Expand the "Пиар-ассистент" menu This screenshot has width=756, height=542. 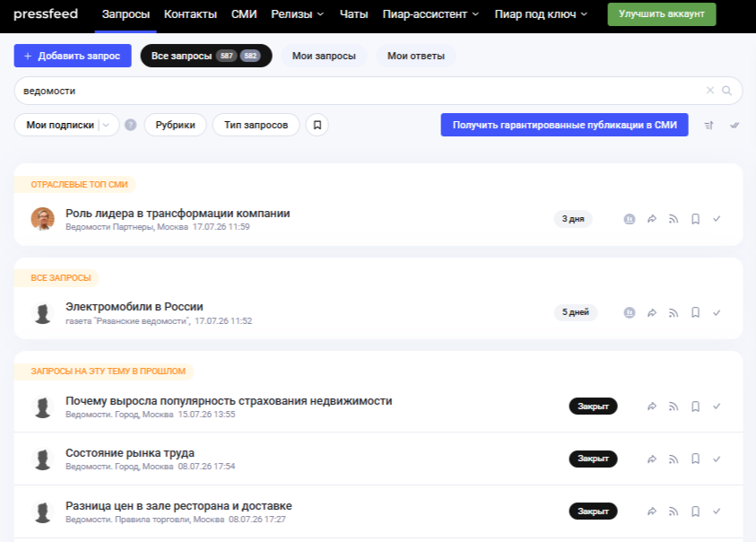click(430, 14)
